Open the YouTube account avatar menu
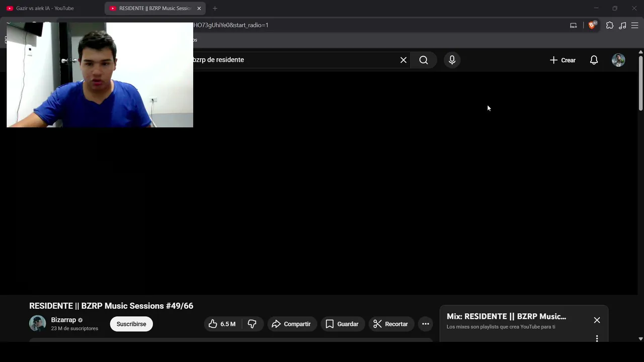Viewport: 644px width, 362px height. [618, 60]
